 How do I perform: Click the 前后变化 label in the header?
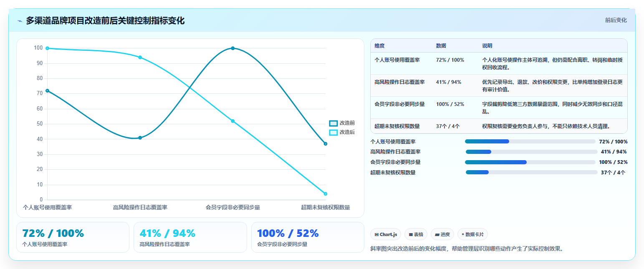click(616, 20)
